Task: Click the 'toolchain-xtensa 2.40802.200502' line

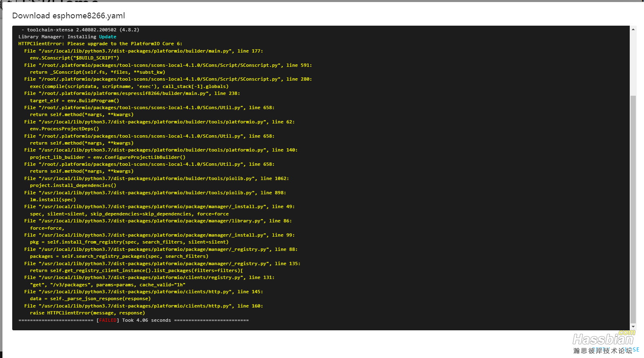Action: 80,30
